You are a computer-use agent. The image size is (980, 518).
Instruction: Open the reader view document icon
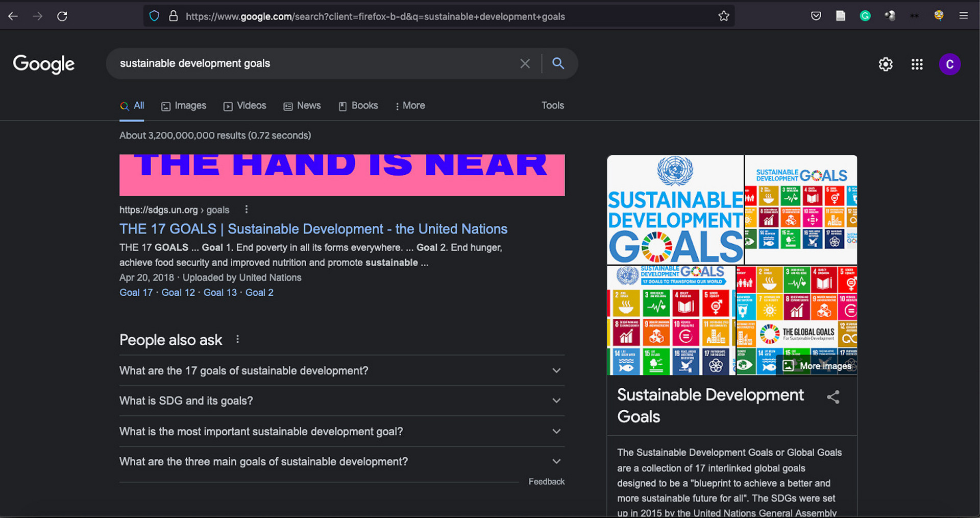[x=841, y=16]
